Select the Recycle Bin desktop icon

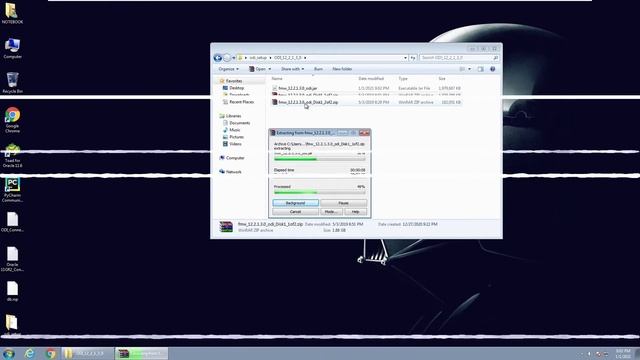[x=12, y=82]
